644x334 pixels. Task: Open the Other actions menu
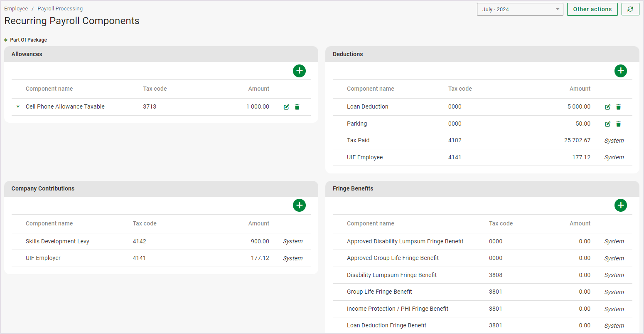point(592,9)
